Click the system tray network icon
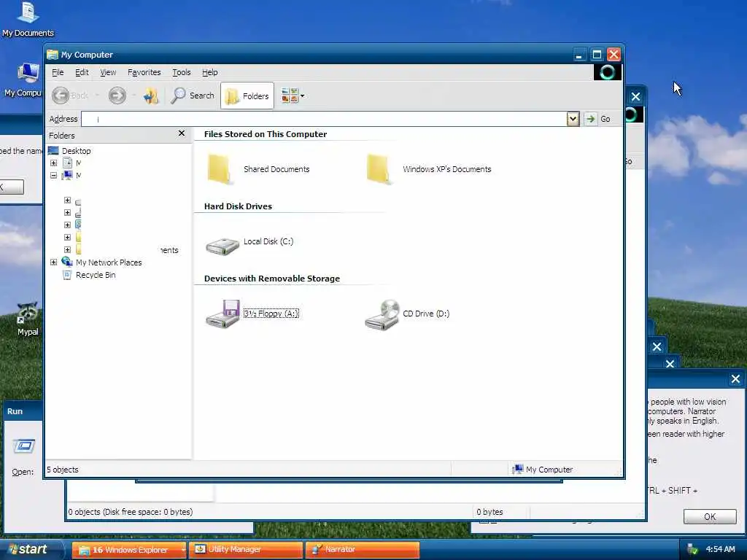 coord(692,550)
